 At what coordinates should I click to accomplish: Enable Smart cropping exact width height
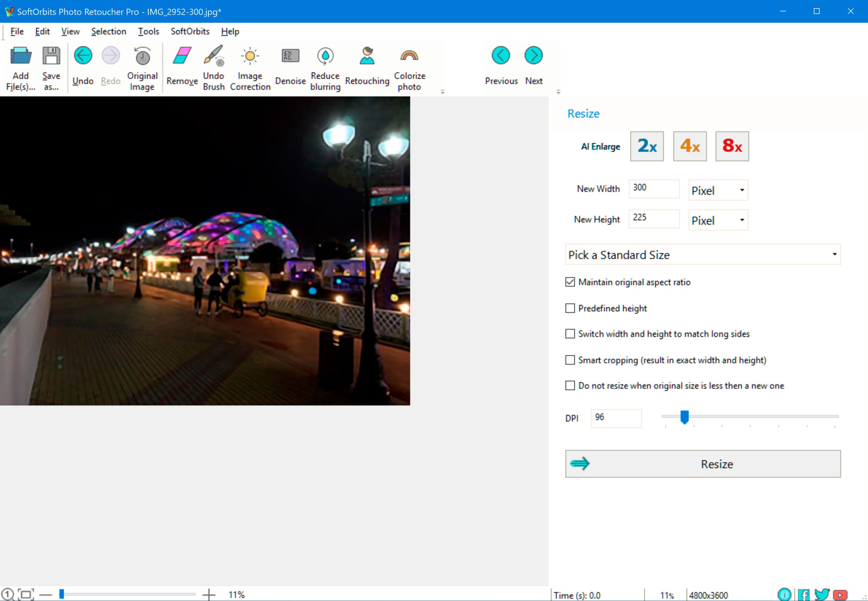coord(569,360)
